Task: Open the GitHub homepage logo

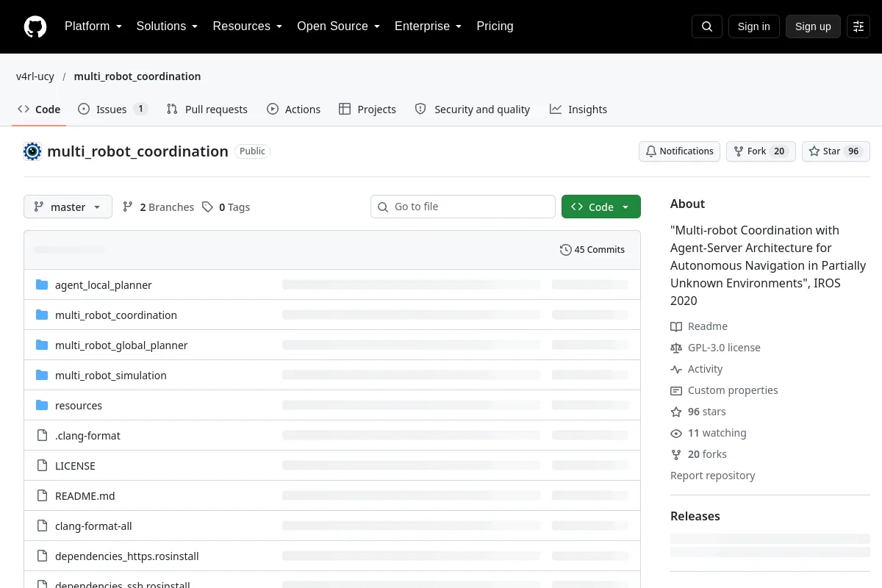Action: 35,26
